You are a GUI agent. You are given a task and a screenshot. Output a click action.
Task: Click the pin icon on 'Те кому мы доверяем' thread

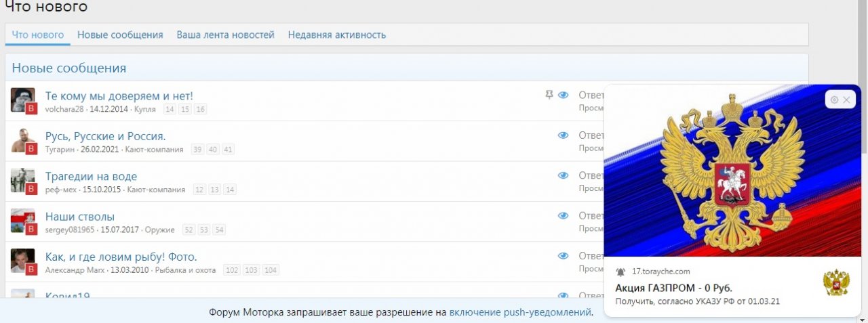click(x=549, y=95)
